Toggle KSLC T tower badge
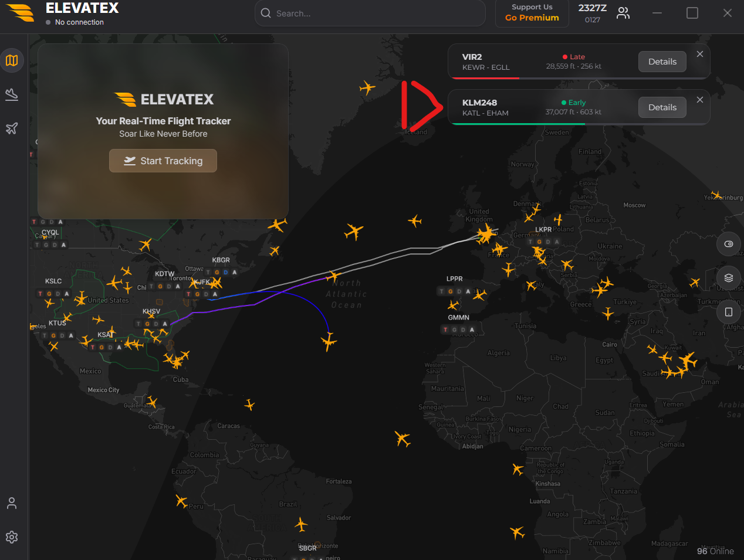The height and width of the screenshot is (560, 744). [40, 294]
